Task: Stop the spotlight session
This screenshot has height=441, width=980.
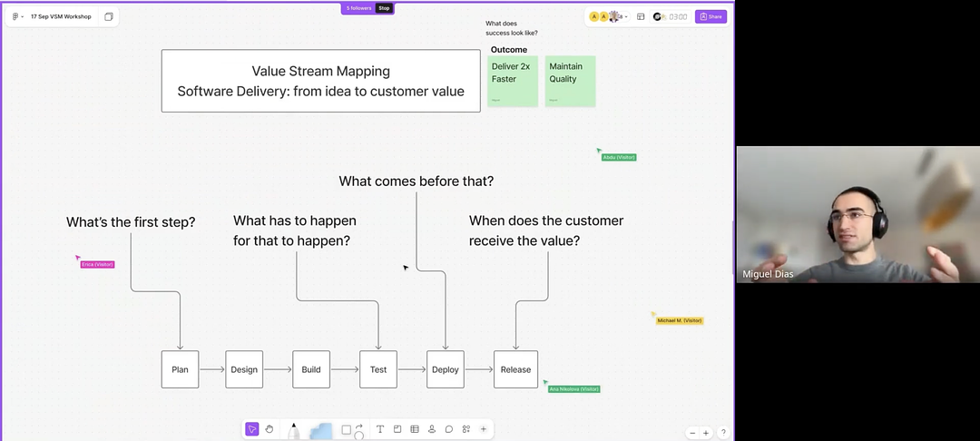Action: point(384,8)
